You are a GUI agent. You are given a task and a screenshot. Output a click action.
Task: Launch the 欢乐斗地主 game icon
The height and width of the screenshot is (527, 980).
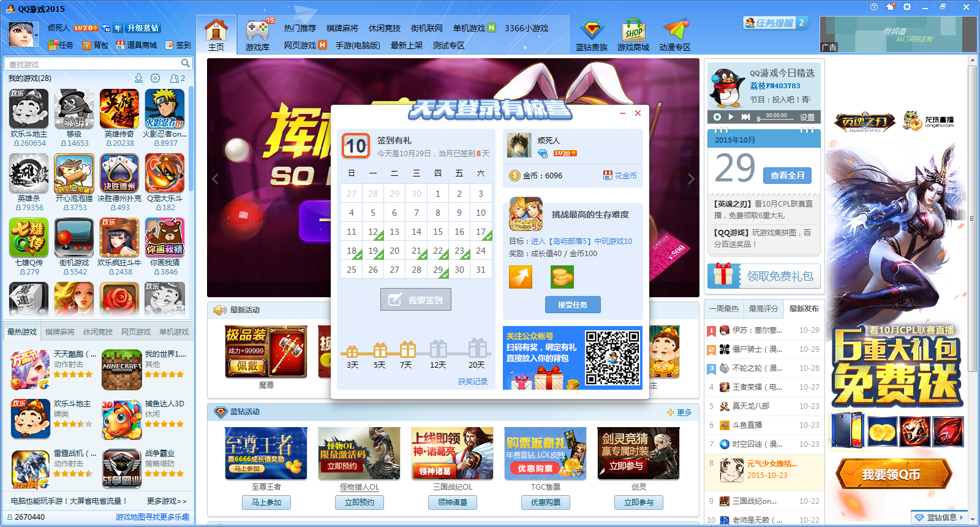(x=29, y=108)
